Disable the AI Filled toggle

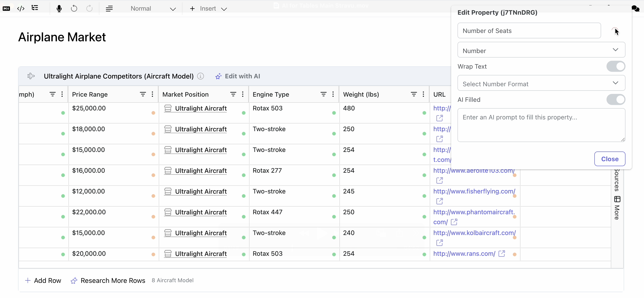pos(616,100)
